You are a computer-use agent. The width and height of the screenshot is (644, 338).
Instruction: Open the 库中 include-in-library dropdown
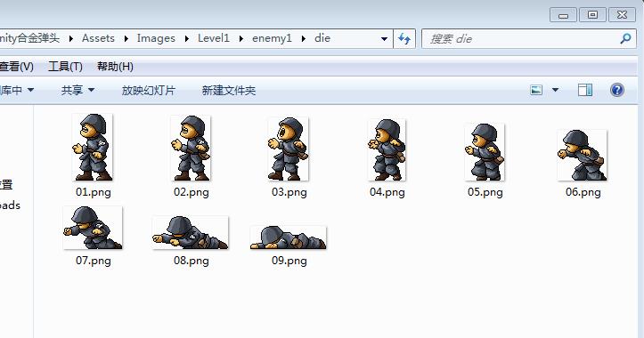coord(17,90)
